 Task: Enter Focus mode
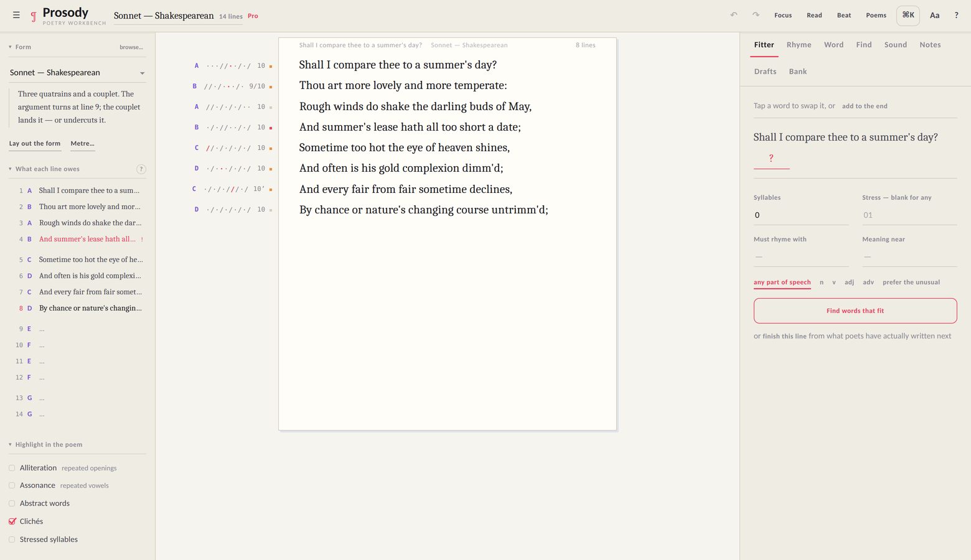click(782, 16)
